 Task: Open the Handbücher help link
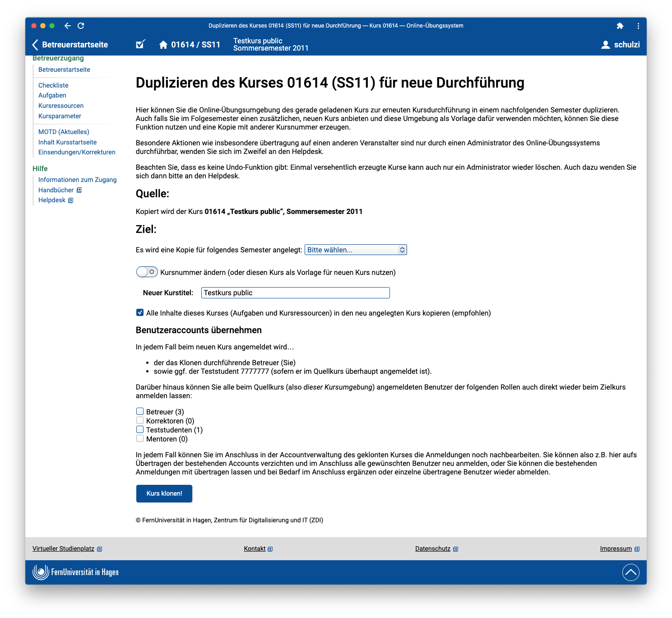click(x=56, y=190)
